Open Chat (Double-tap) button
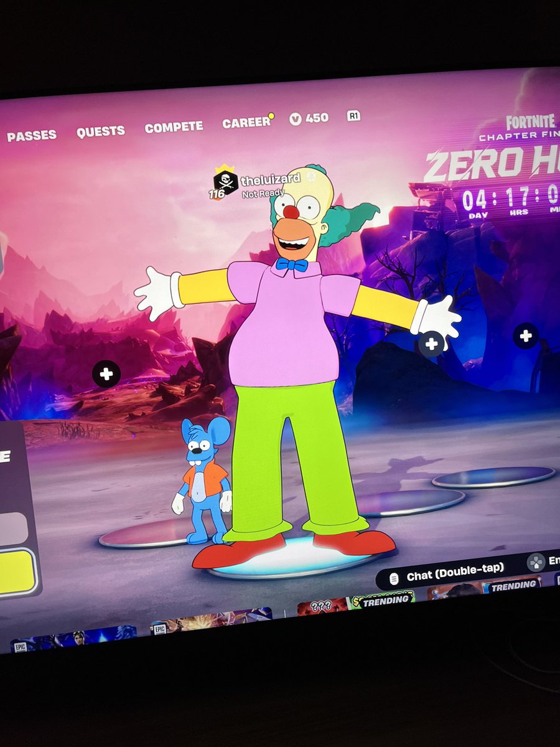560x747 pixels. [x=447, y=573]
